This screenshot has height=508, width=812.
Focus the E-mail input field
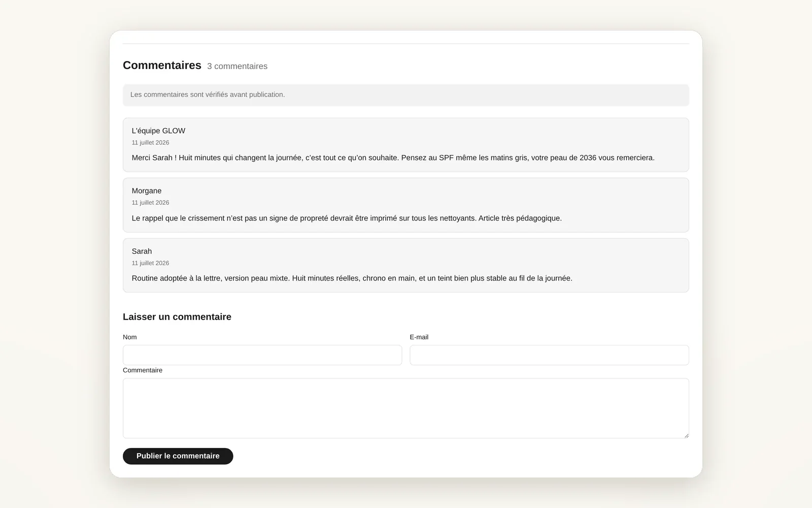click(549, 355)
